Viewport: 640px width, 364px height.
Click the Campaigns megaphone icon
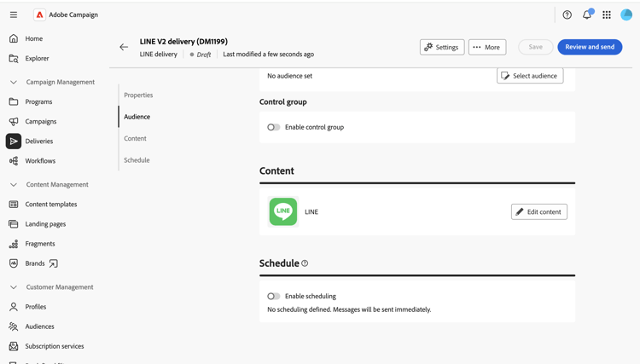[14, 121]
